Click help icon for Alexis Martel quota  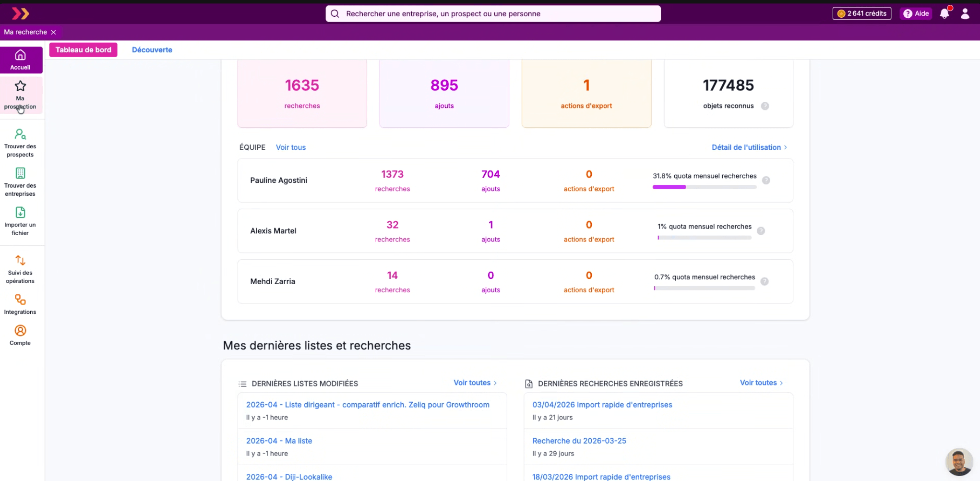[x=761, y=231]
